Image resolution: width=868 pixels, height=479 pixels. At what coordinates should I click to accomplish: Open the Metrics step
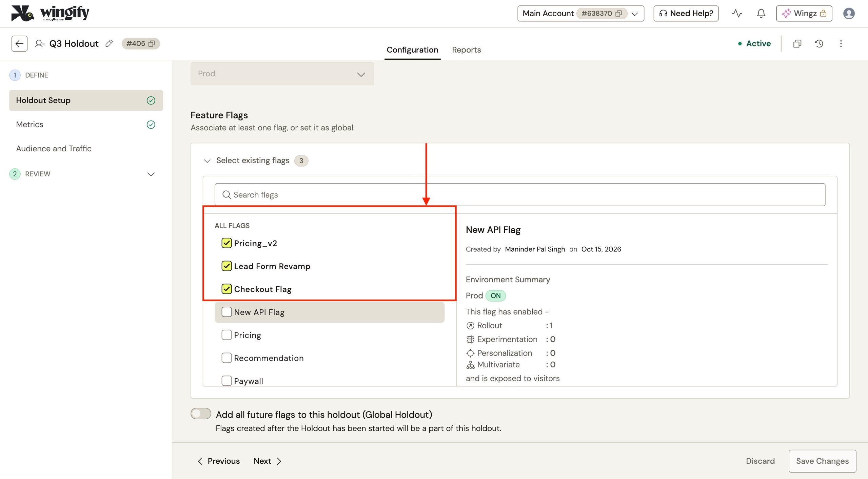tap(86, 124)
